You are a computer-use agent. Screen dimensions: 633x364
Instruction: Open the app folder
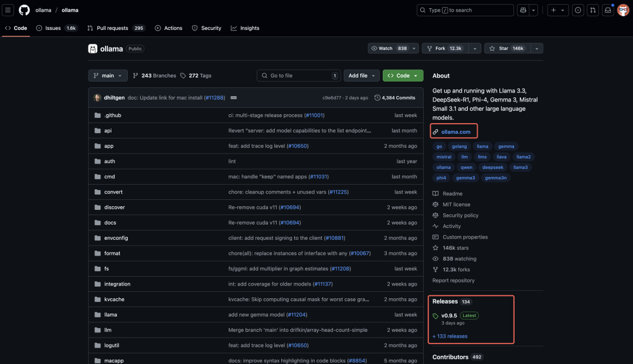click(108, 146)
